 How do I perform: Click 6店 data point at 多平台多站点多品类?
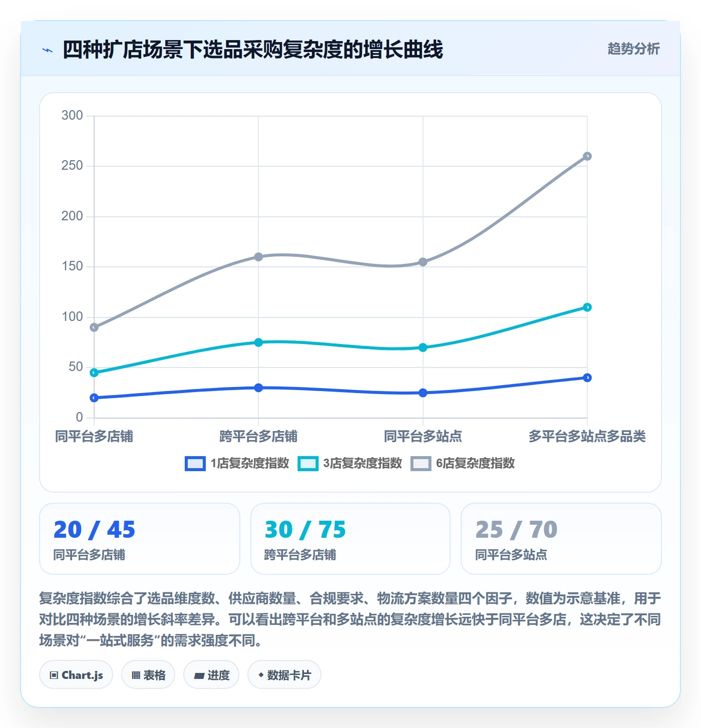pyautogui.click(x=587, y=156)
